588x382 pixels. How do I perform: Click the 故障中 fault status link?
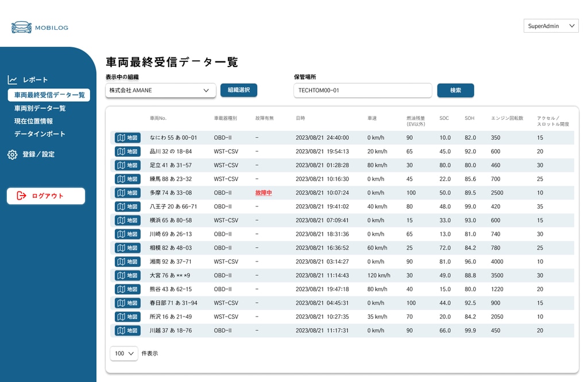click(x=264, y=193)
